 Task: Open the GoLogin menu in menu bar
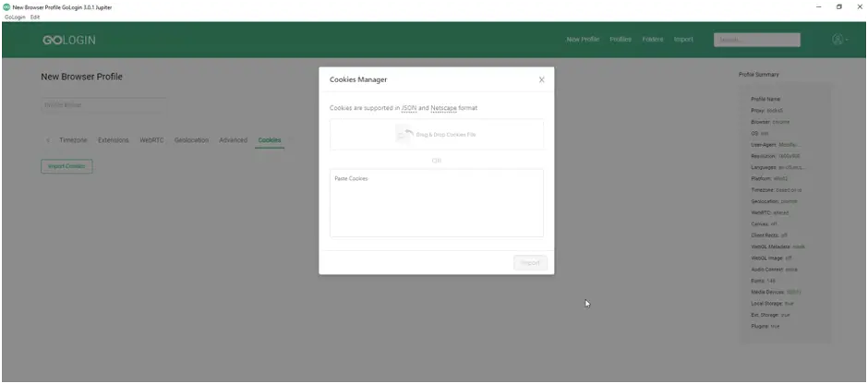click(x=15, y=18)
